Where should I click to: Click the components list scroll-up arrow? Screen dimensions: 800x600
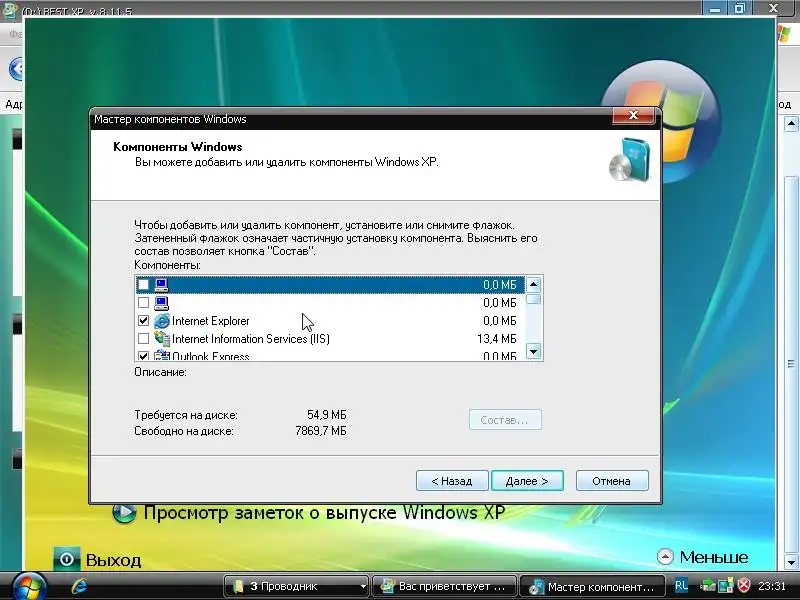[x=534, y=285]
